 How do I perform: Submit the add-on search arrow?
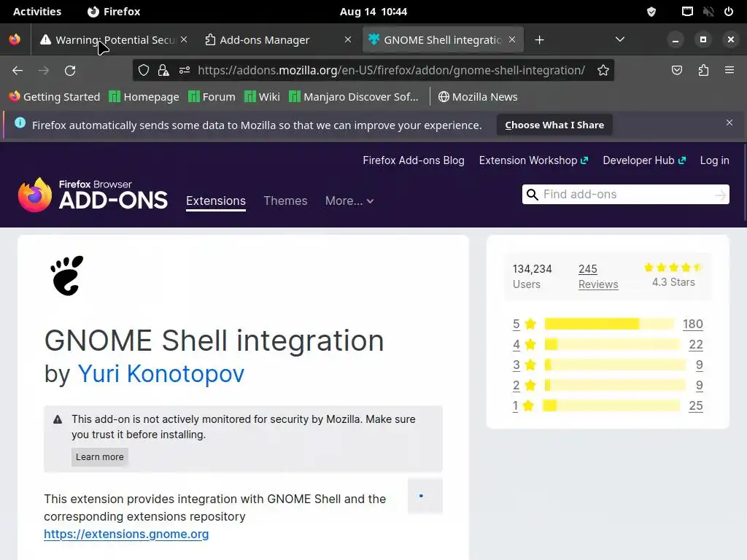click(x=720, y=194)
